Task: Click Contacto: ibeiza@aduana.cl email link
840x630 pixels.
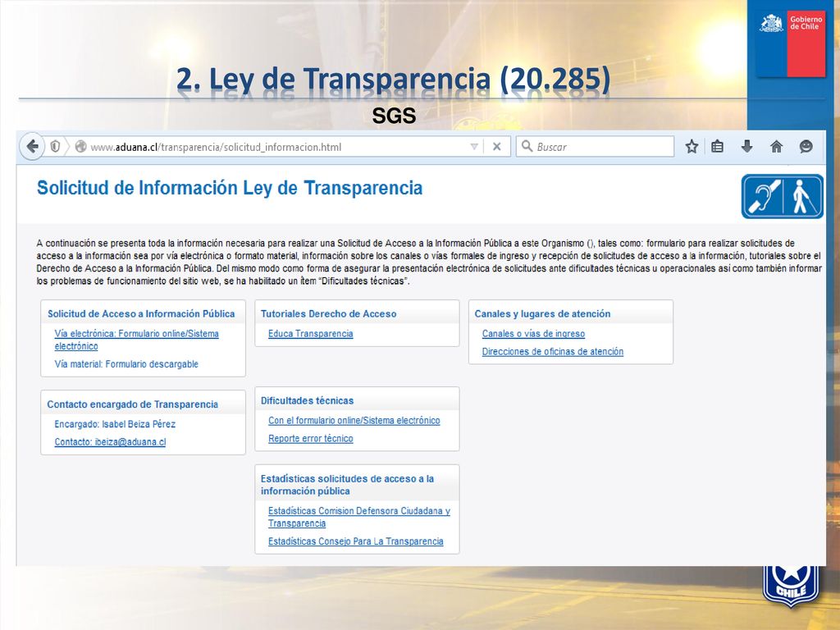Action: (x=111, y=442)
